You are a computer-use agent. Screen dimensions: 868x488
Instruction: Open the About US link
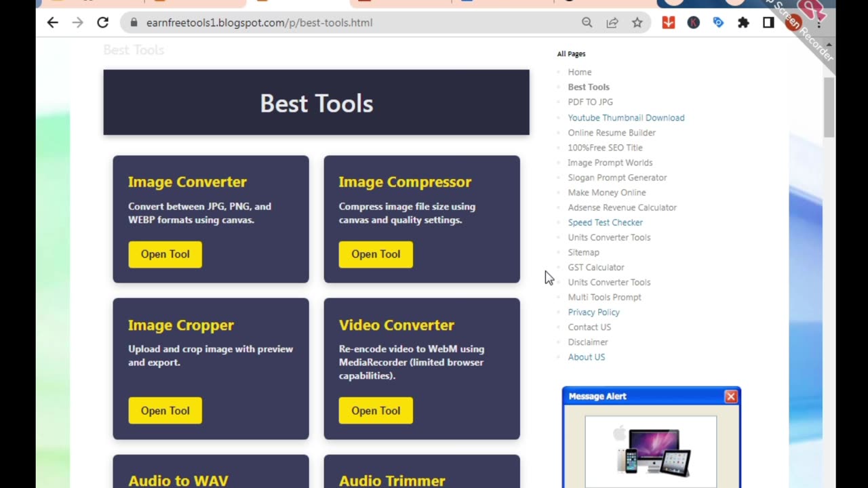tap(587, 357)
